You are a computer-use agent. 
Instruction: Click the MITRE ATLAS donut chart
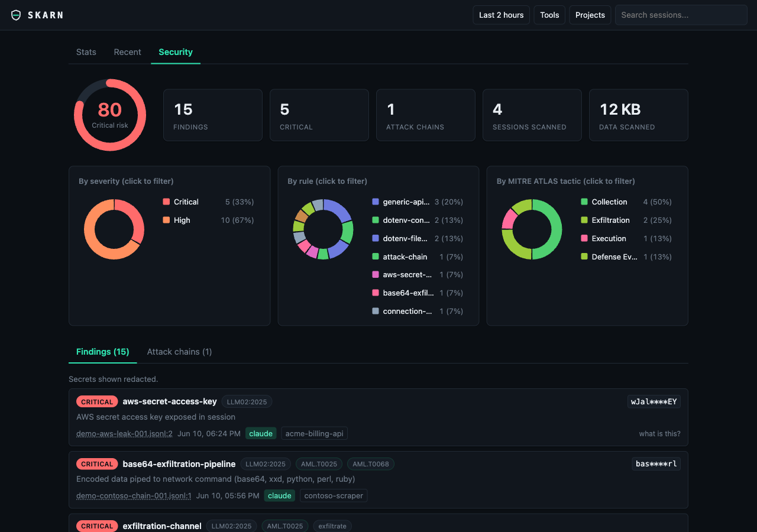click(x=532, y=229)
